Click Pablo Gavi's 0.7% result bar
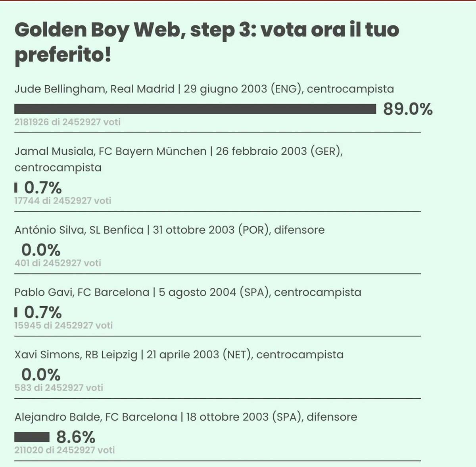 coord(16,312)
